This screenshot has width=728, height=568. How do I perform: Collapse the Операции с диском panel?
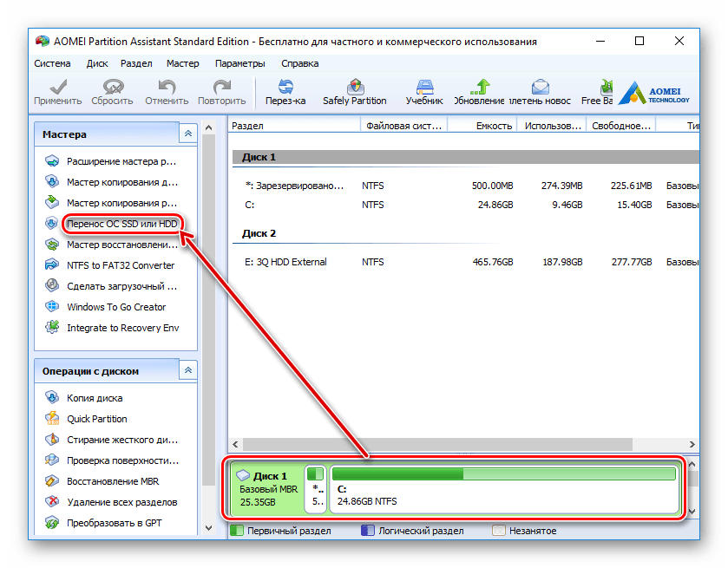[x=188, y=370]
